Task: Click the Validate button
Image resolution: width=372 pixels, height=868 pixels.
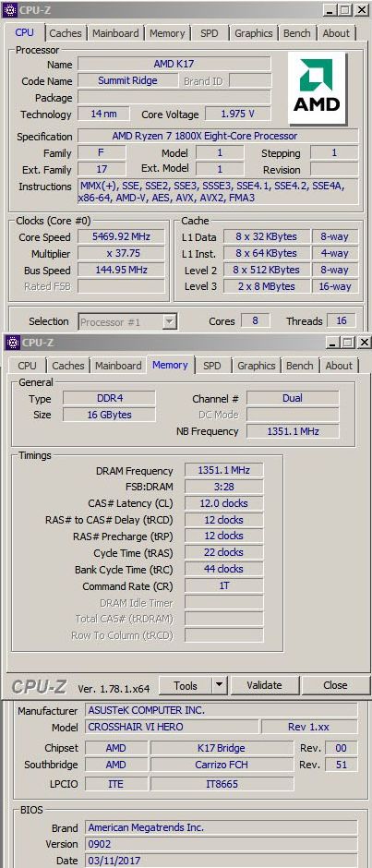Action: pos(265,685)
